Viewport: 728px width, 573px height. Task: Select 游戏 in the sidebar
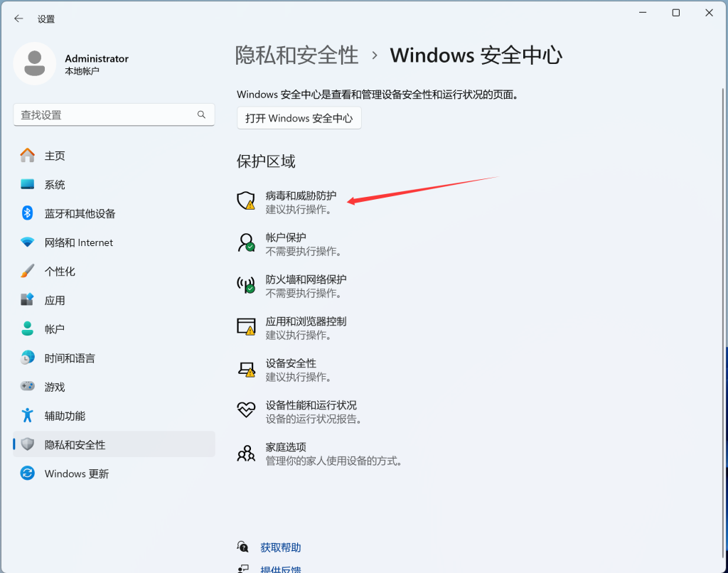(114, 386)
